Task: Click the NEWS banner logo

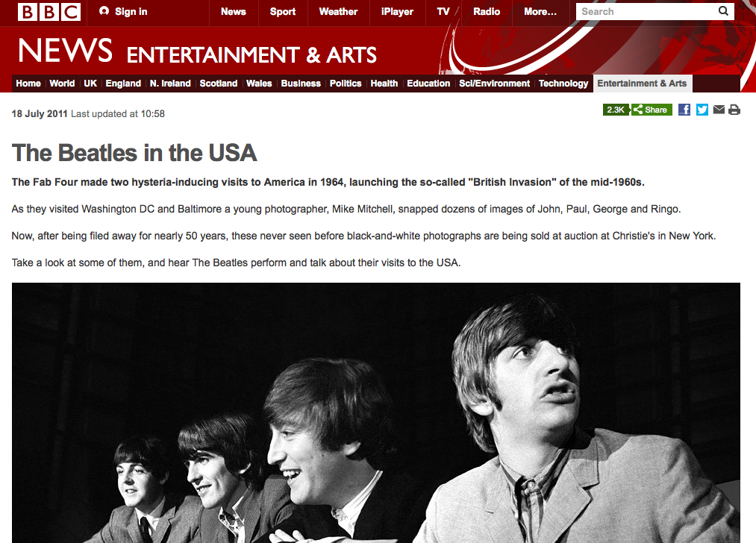Action: (x=65, y=51)
